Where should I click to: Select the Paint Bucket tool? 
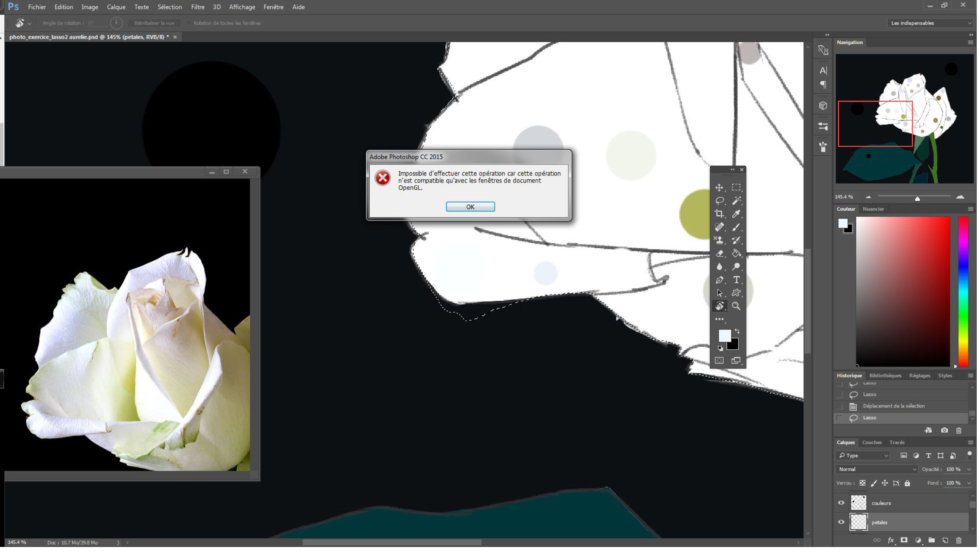tap(736, 253)
